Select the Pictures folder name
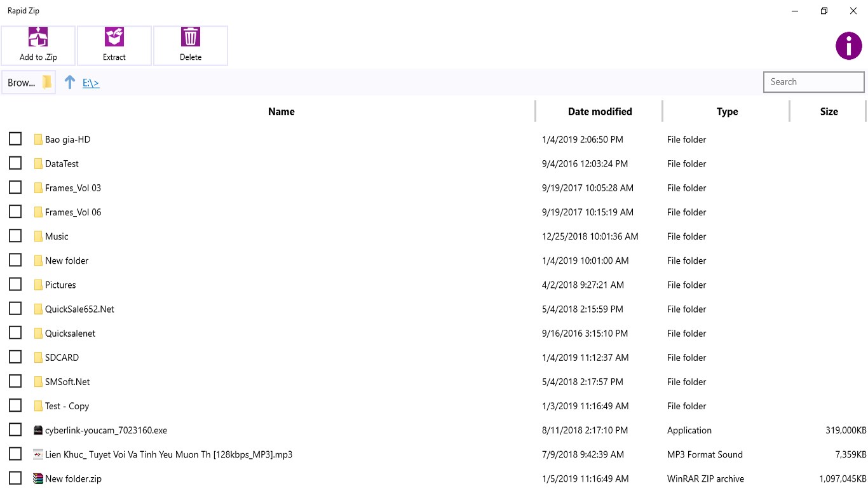 (60, 285)
